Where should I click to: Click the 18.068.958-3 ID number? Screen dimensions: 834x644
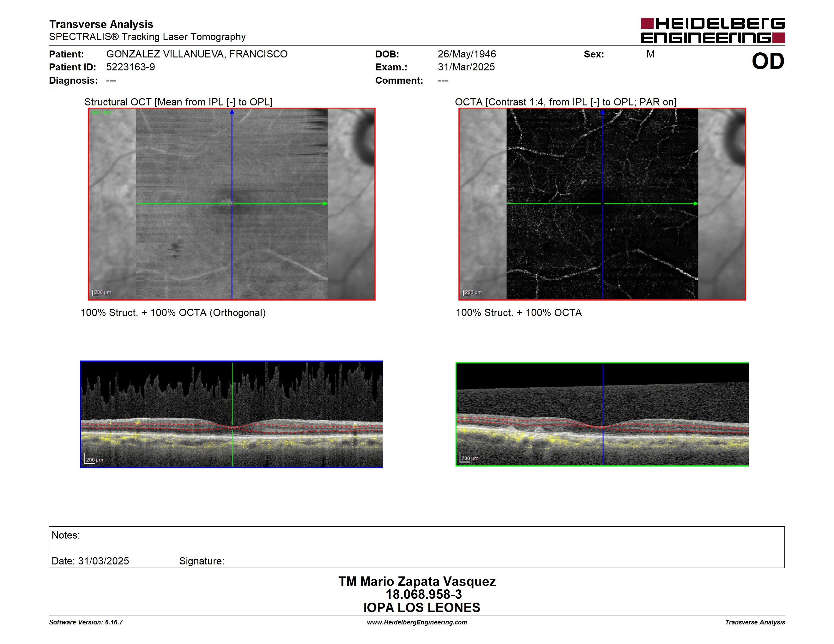tap(424, 594)
